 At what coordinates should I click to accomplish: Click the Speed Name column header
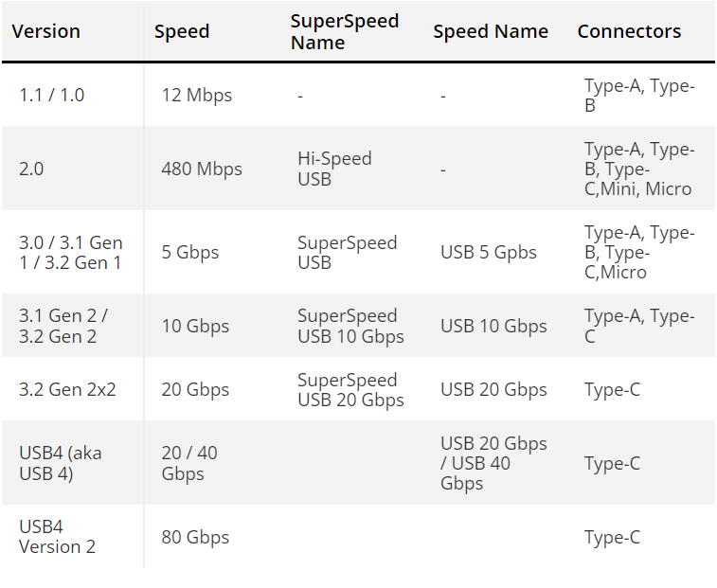pyautogui.click(x=491, y=31)
